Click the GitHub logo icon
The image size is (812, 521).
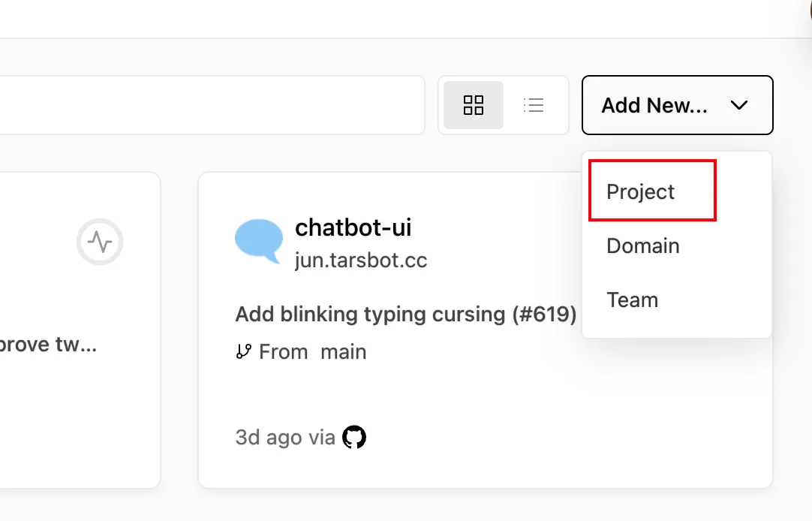[x=354, y=437]
